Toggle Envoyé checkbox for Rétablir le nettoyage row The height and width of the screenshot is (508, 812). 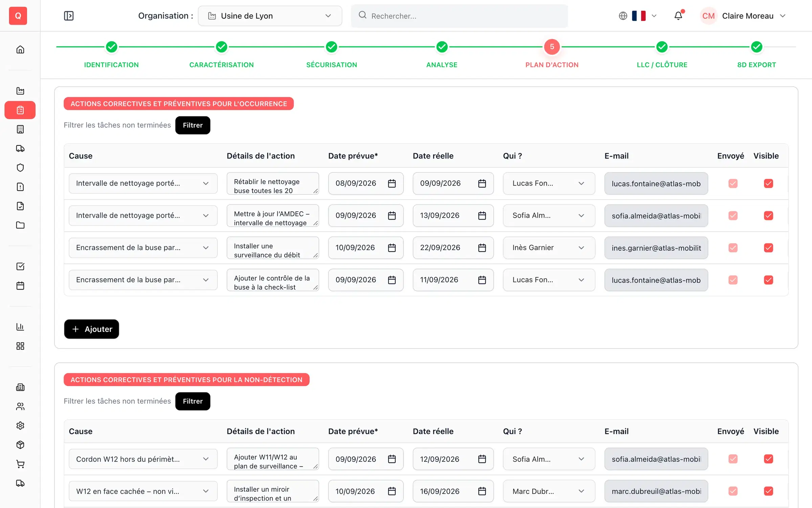pyautogui.click(x=733, y=183)
